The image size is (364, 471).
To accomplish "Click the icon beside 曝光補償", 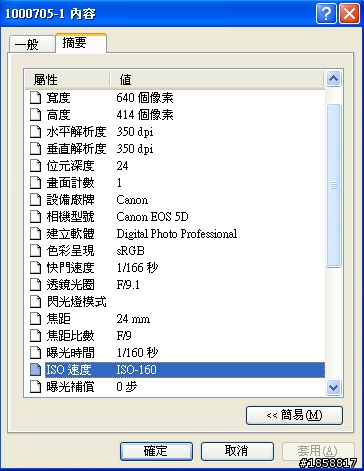I will tap(36, 387).
